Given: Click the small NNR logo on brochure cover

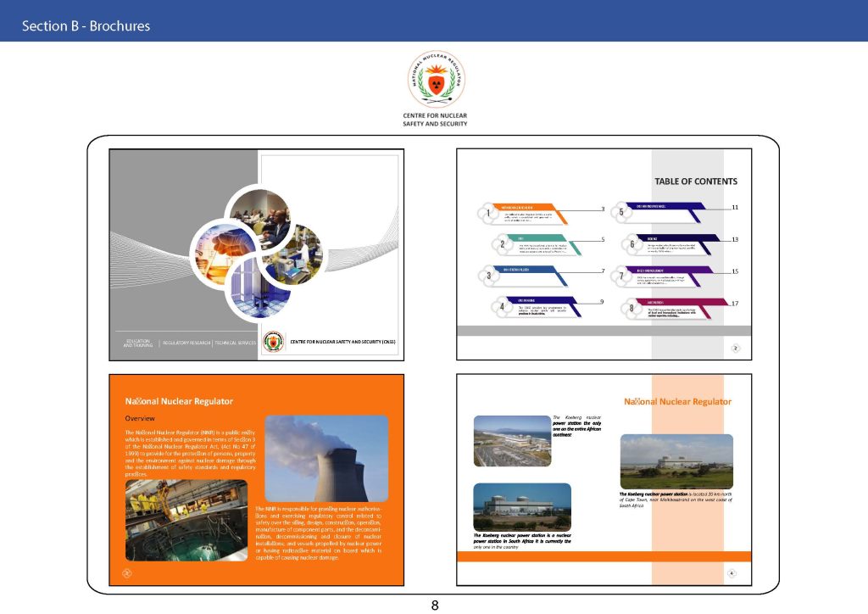Looking at the screenshot, I should click(275, 342).
